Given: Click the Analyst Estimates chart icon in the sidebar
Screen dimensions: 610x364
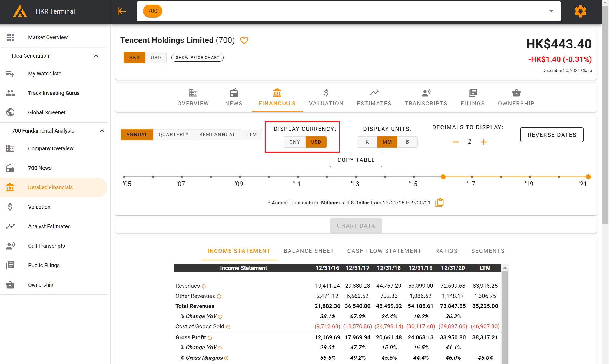Looking at the screenshot, I should tap(10, 226).
